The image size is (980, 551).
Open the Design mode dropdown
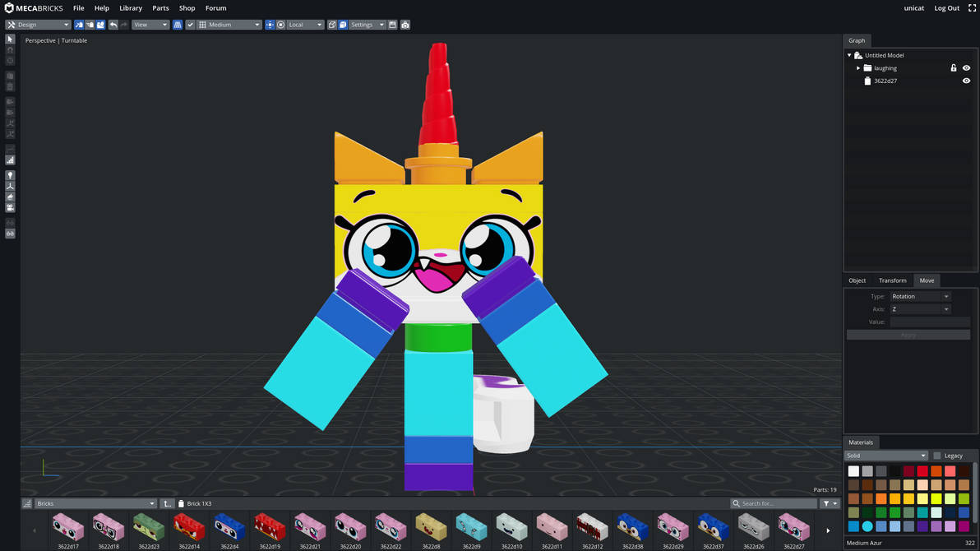38,25
